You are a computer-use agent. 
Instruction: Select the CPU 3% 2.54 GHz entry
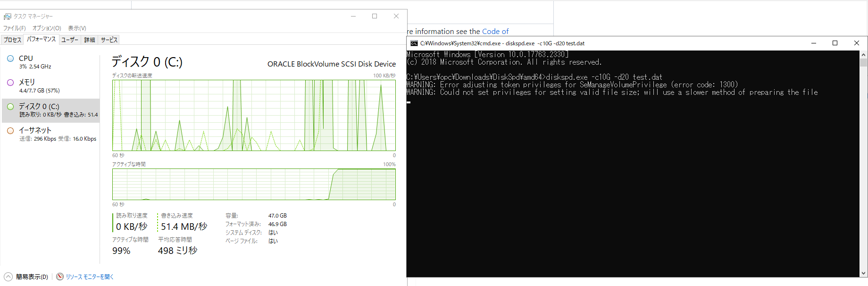pos(50,62)
